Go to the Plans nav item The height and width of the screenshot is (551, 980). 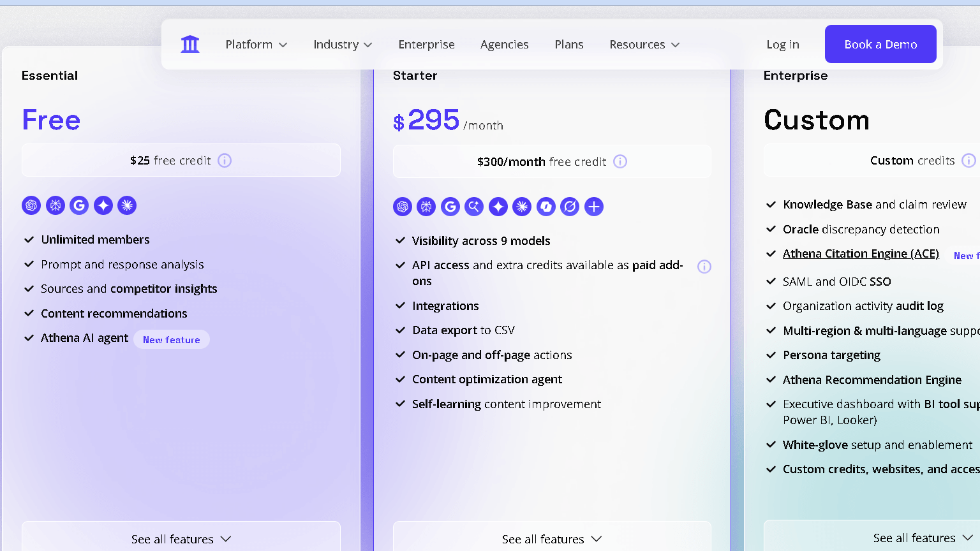[569, 45]
